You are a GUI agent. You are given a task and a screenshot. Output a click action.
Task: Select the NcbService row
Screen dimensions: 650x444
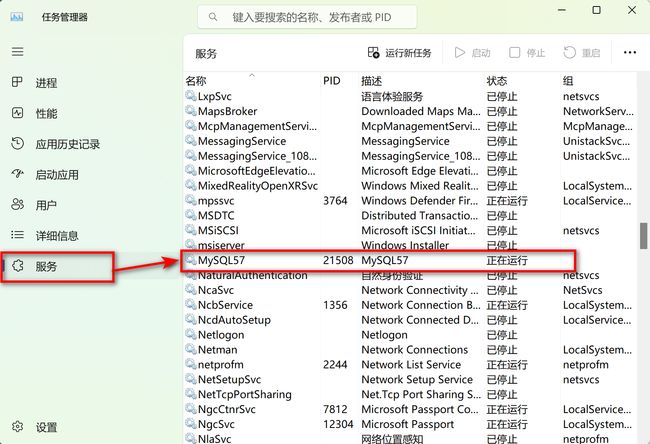pyautogui.click(x=410, y=305)
